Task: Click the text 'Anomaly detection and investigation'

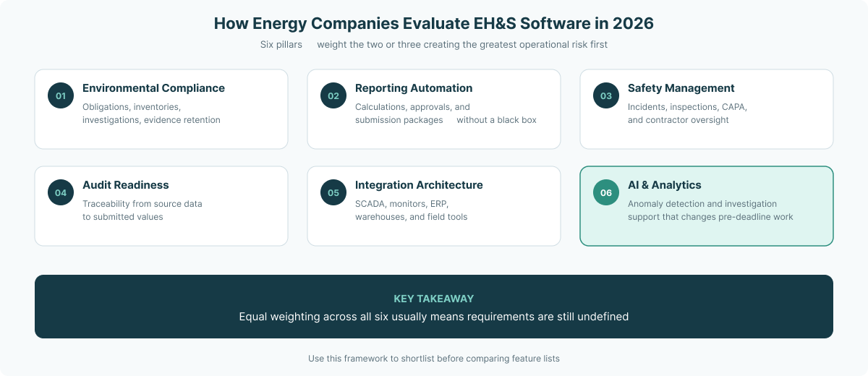Action: pos(702,204)
